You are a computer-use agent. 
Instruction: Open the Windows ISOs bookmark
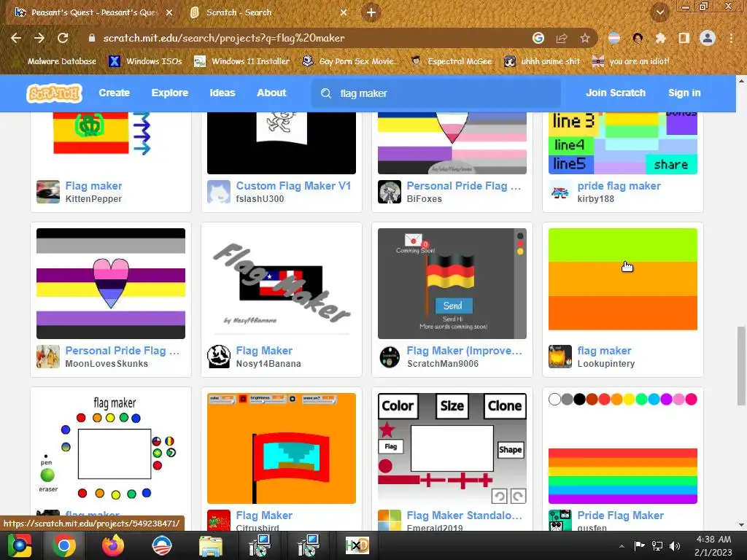tap(145, 61)
